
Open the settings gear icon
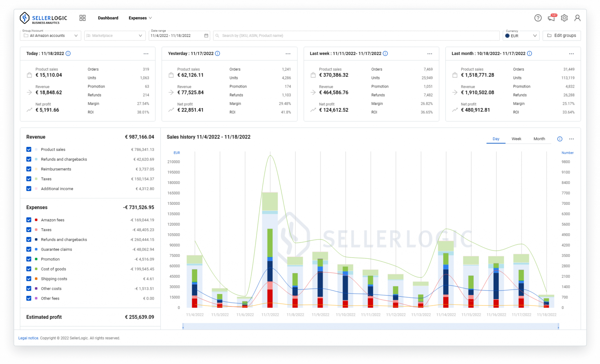[x=564, y=18]
